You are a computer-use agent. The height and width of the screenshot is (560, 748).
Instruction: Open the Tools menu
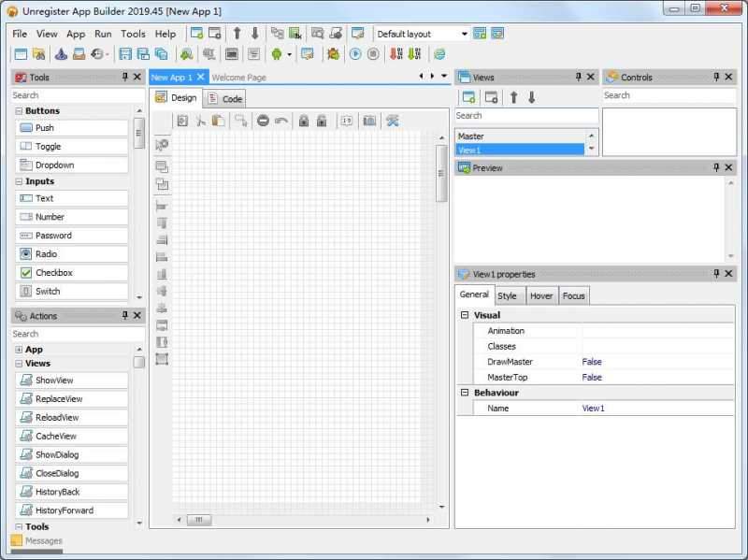pyautogui.click(x=132, y=34)
